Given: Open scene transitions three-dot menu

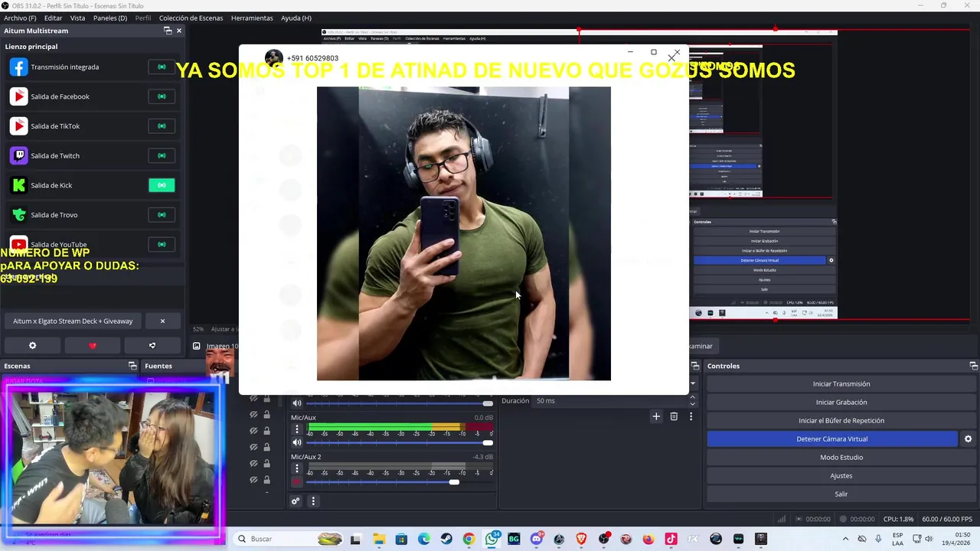Looking at the screenshot, I should [691, 416].
